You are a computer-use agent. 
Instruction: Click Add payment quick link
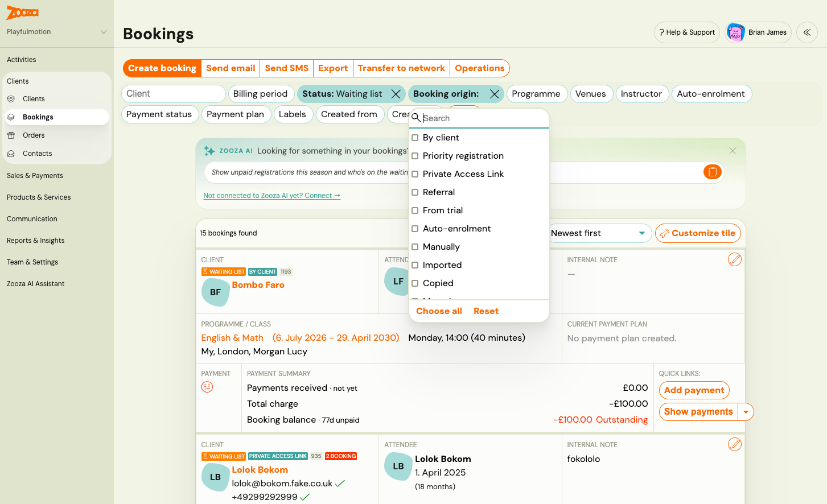tap(694, 390)
